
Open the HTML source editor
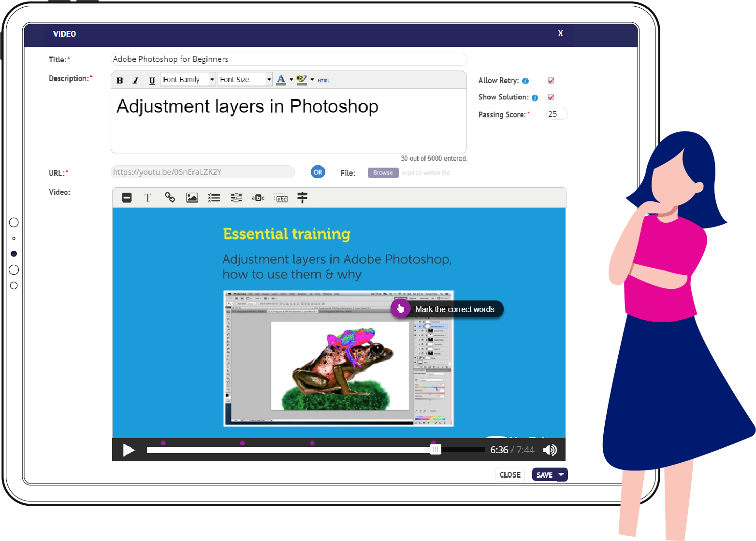(324, 81)
